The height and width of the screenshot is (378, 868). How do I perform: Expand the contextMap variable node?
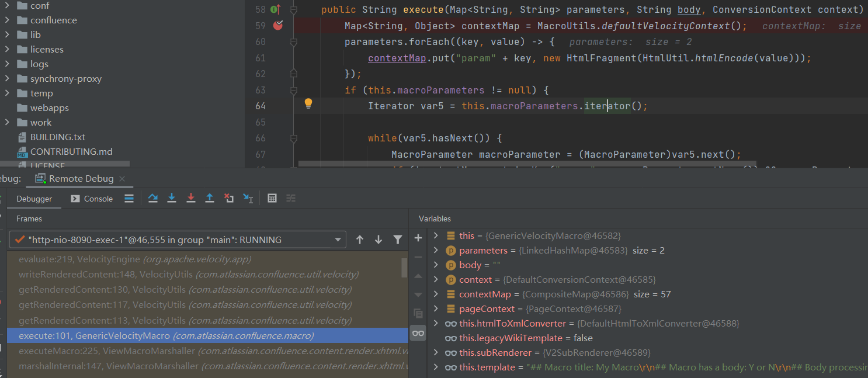pyautogui.click(x=436, y=294)
